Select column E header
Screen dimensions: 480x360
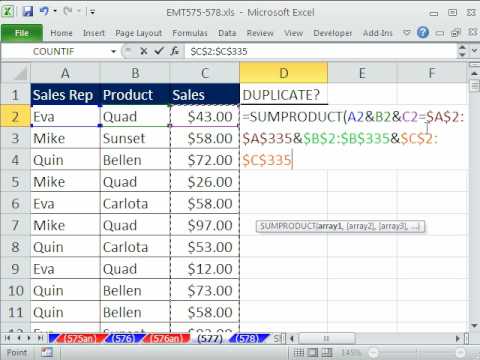(x=362, y=73)
